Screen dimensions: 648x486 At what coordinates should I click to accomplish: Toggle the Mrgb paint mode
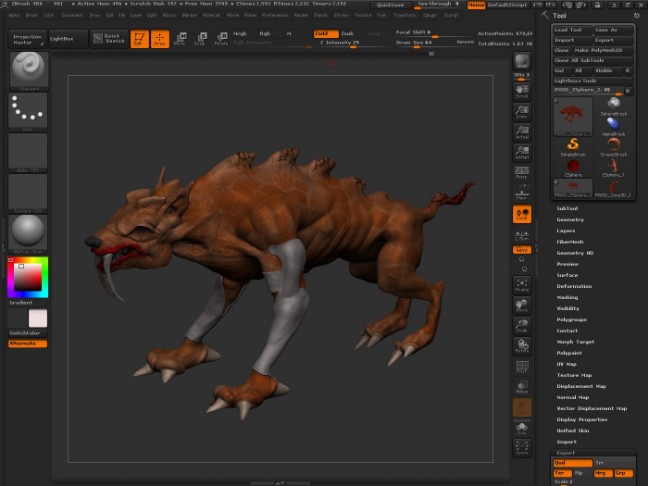(x=240, y=33)
